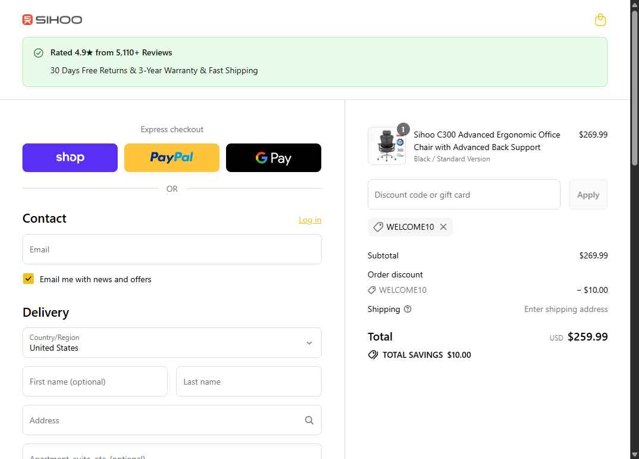Focus the Discount code or gift card field
This screenshot has height=459, width=639.
[464, 195]
